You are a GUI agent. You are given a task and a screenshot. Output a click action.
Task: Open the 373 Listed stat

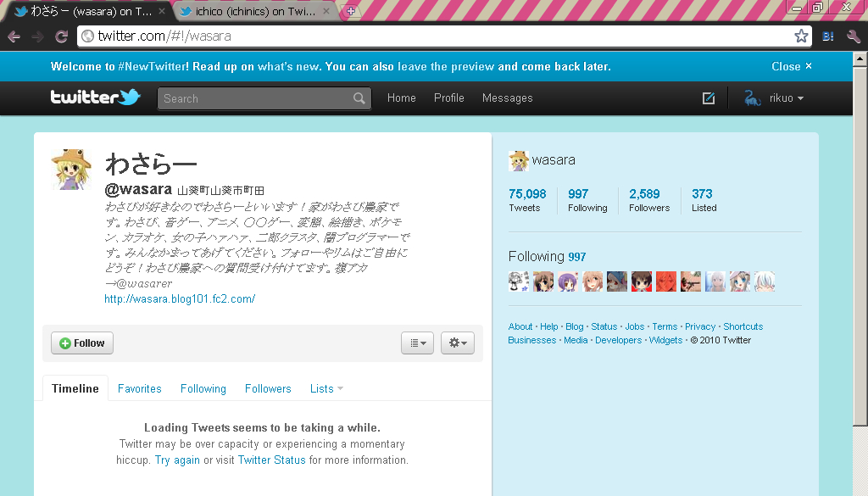[704, 200]
